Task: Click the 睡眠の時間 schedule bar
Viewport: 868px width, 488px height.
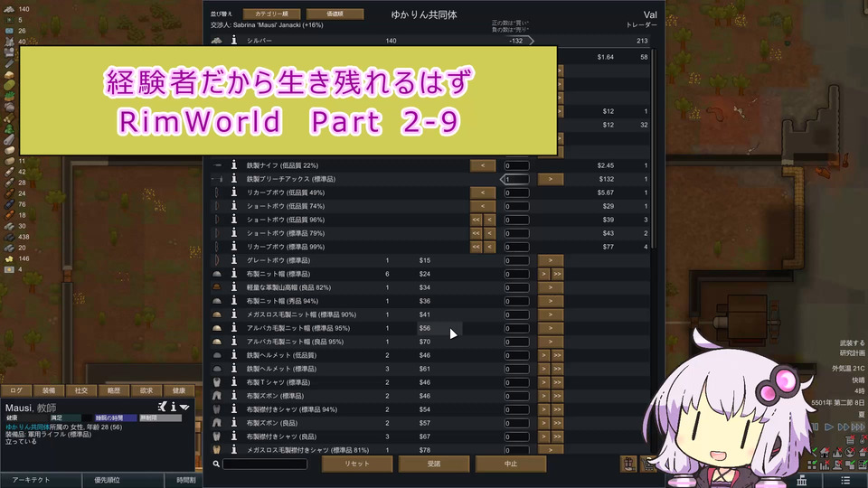Action: (x=116, y=418)
